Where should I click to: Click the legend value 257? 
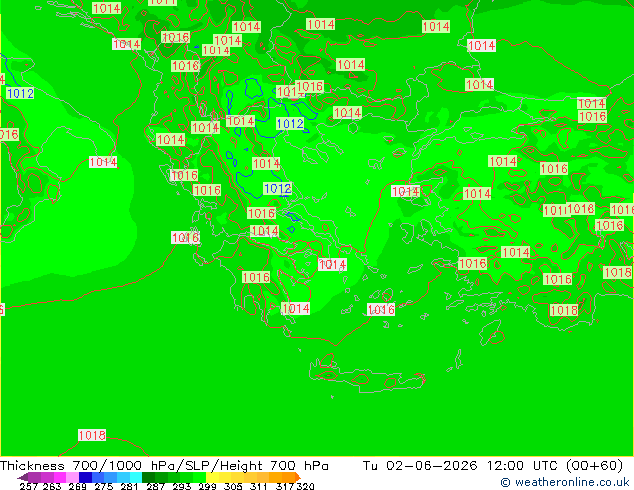[x=28, y=486]
